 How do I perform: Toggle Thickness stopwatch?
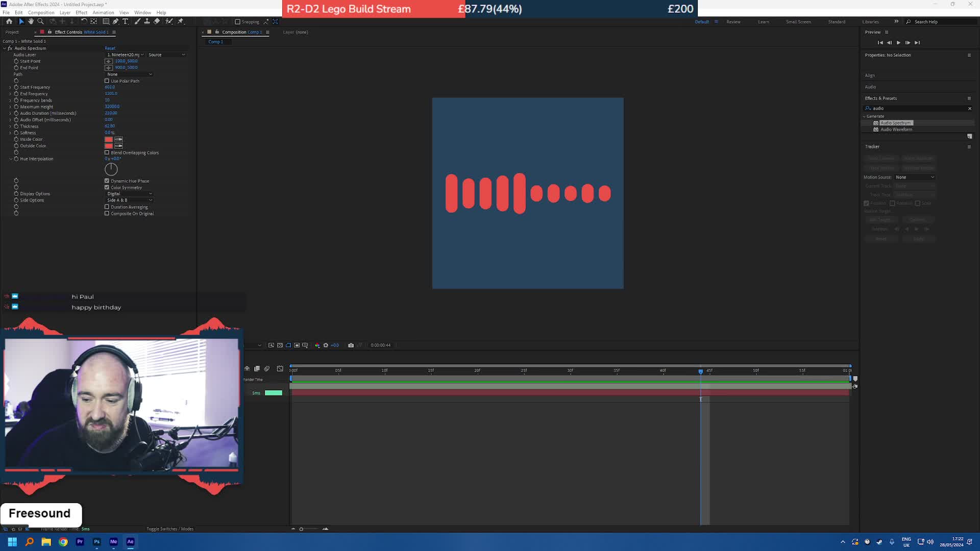[x=16, y=126]
